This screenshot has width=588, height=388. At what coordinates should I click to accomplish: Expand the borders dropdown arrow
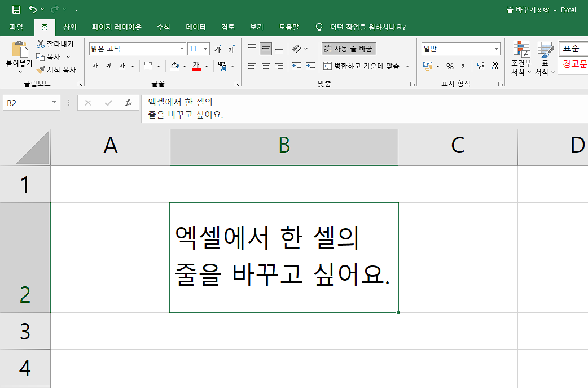click(159, 66)
